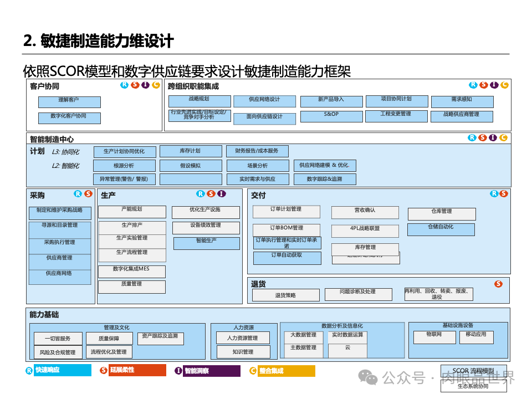Image resolution: width=532 pixels, height=399 pixels.
Task: Select the I badge in 跨组织职能集成 header
Action: [x=494, y=85]
